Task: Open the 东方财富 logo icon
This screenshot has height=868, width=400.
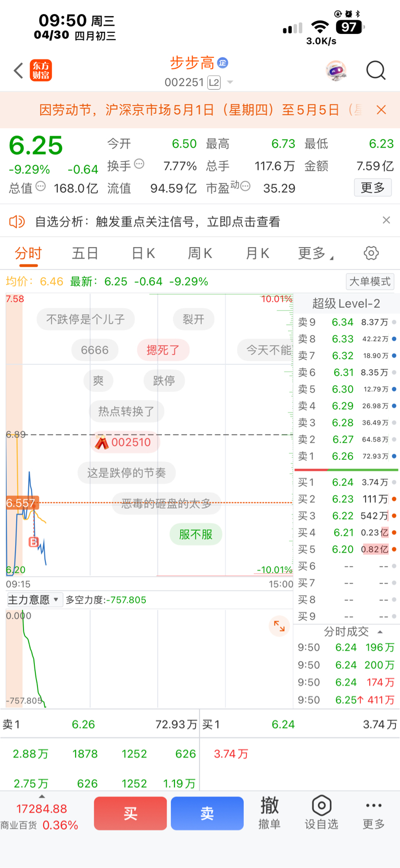Action: pos(41,70)
